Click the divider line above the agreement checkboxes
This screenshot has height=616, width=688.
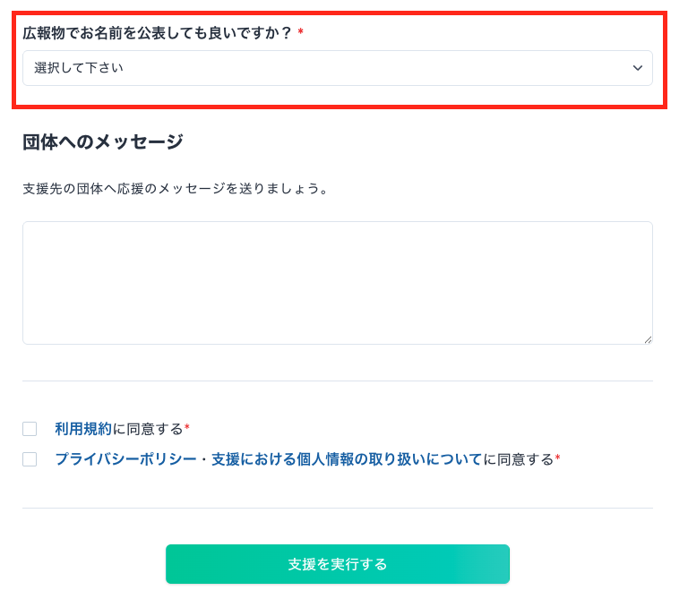point(337,381)
